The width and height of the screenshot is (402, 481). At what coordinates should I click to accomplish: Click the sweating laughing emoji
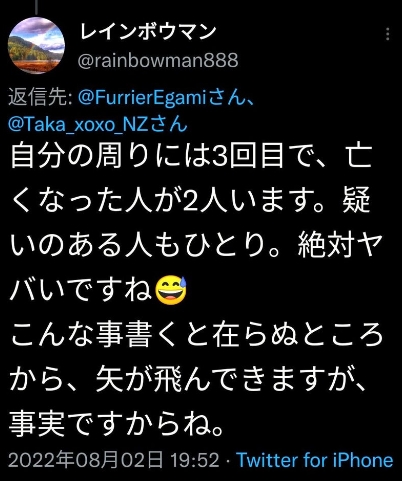point(171,290)
